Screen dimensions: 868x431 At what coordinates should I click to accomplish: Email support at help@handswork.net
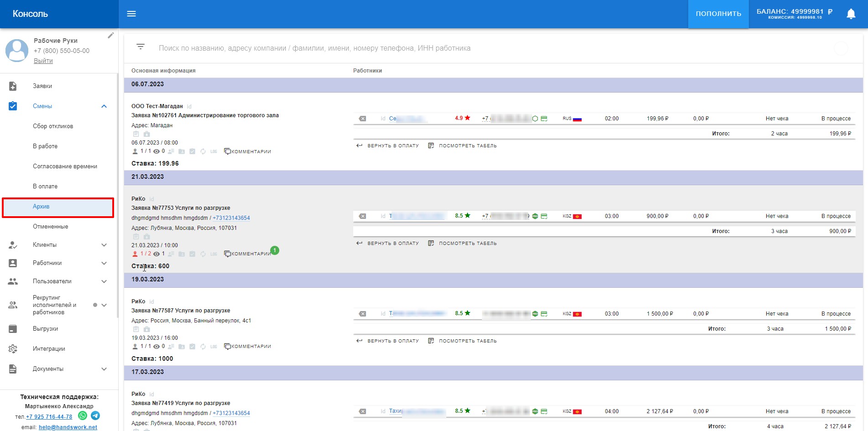68,427
